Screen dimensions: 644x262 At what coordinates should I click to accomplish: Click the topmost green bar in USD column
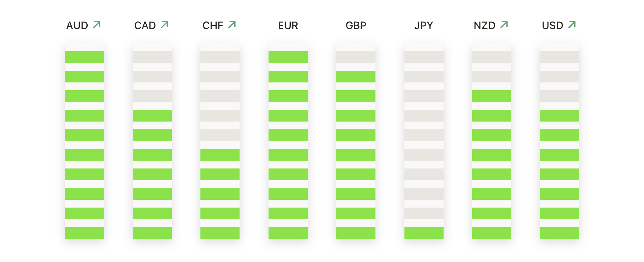tap(560, 116)
